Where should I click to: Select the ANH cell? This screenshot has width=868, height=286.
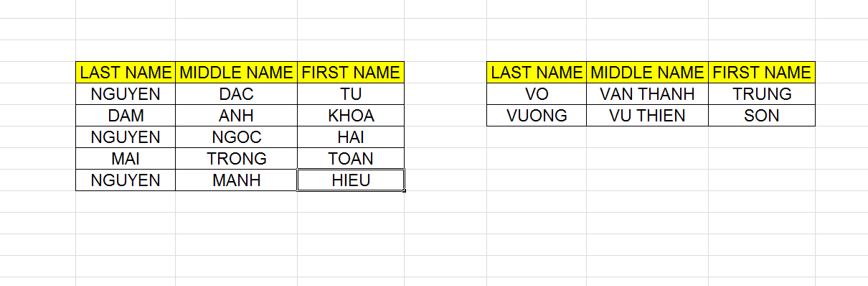236,116
